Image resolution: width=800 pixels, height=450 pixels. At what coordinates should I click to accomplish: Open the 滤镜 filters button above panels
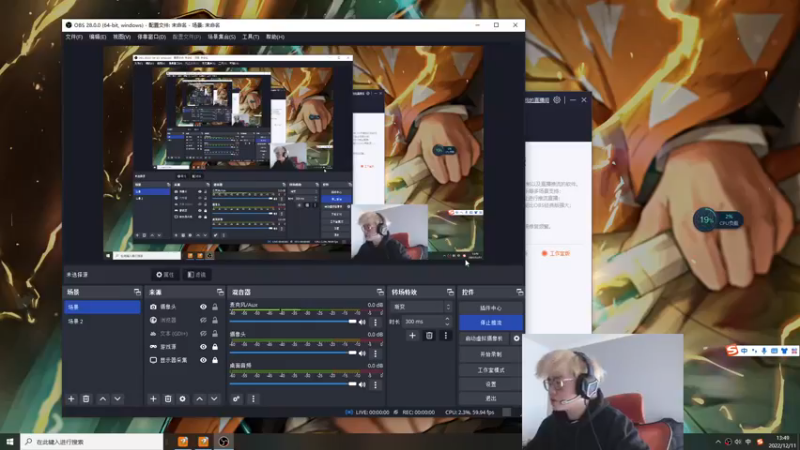[x=196, y=274]
